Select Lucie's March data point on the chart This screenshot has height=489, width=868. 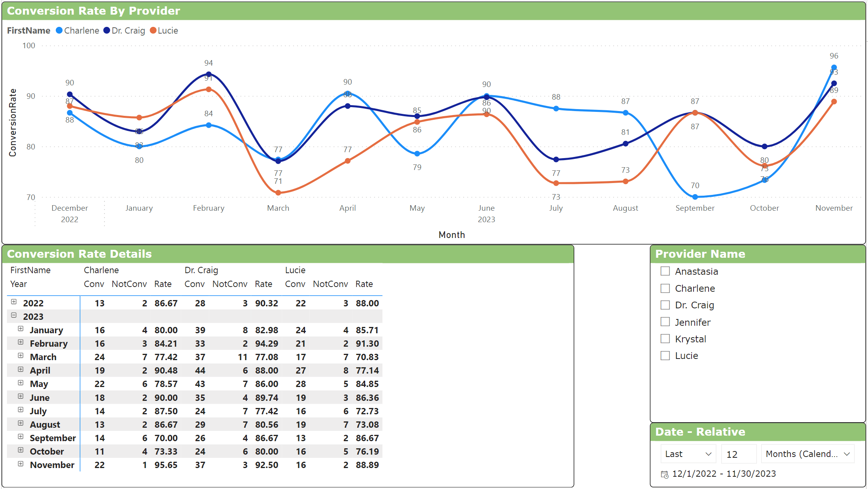278,193
